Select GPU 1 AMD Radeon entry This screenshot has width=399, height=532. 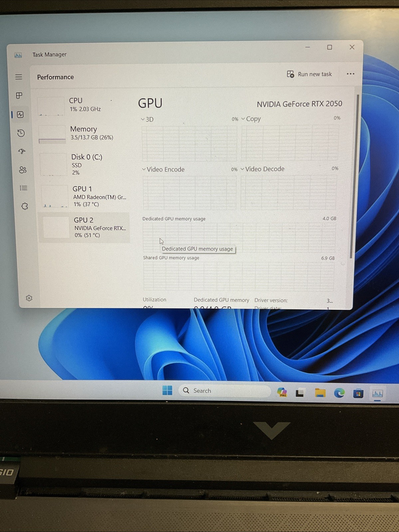[x=84, y=196]
